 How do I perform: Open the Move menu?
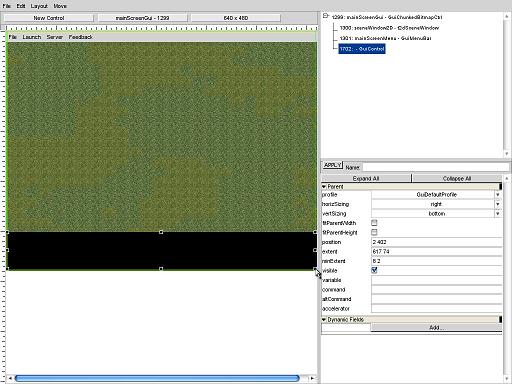60,6
